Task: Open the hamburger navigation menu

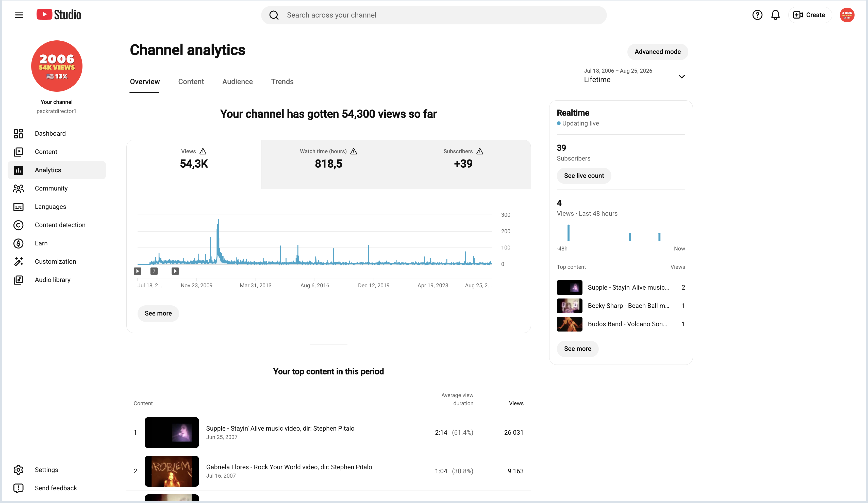Action: pos(19,15)
